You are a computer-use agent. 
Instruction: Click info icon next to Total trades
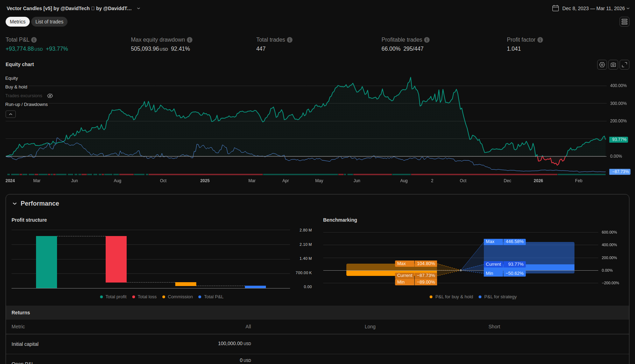pos(290,40)
